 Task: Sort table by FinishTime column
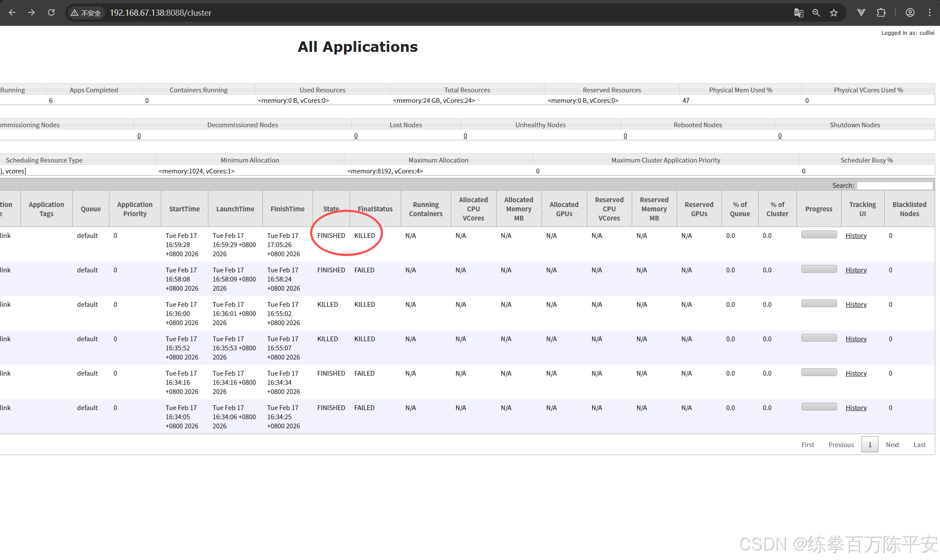(x=287, y=209)
